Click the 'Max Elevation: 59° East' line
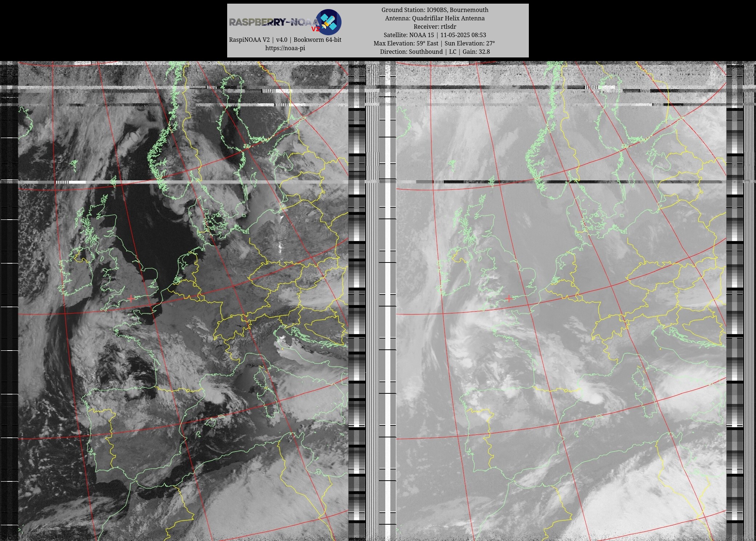Image resolution: width=756 pixels, height=541 pixels. (434, 43)
